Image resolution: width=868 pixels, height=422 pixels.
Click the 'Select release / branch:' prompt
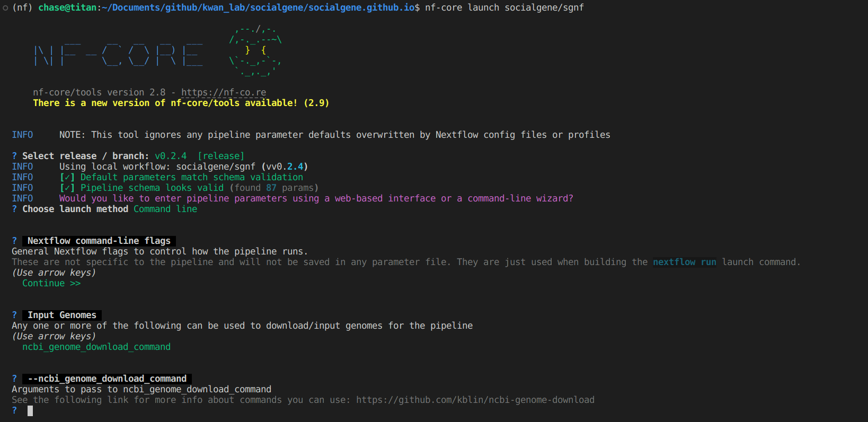[x=86, y=156]
